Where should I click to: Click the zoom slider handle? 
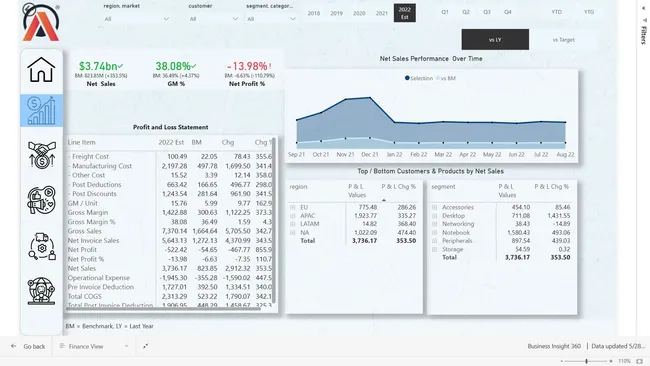[x=586, y=361]
